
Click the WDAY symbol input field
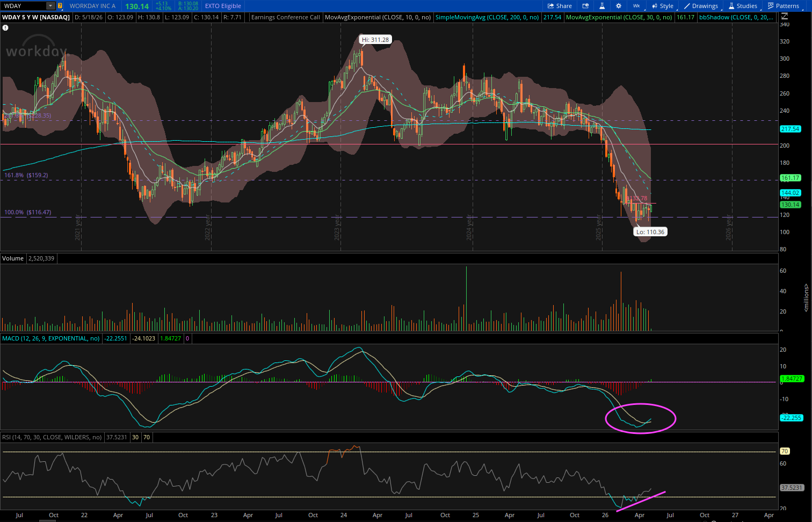[24, 6]
